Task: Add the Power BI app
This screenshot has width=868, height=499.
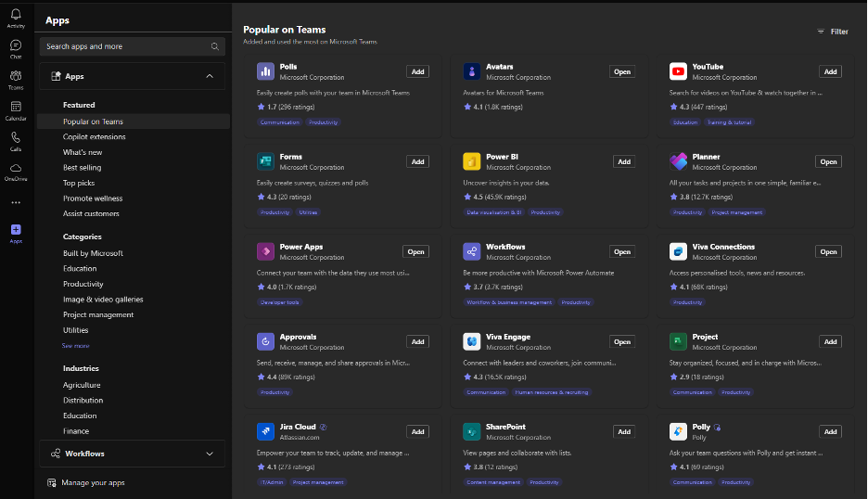Action: coord(624,161)
